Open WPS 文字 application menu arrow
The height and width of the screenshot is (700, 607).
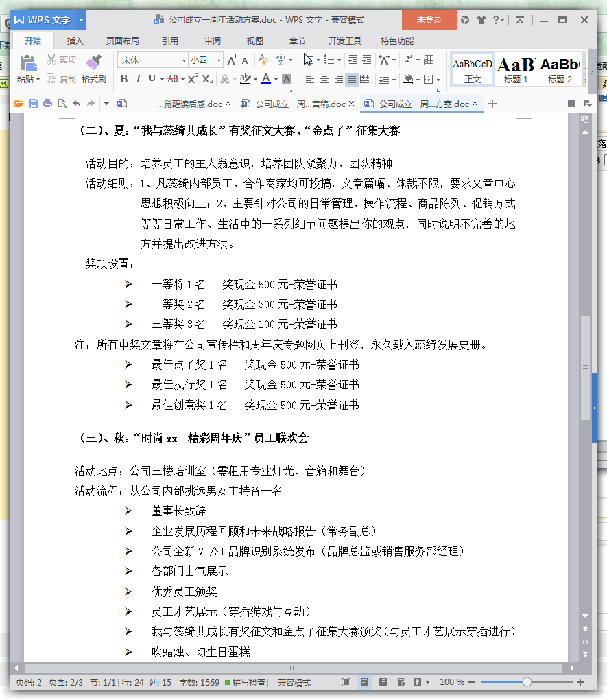click(81, 20)
